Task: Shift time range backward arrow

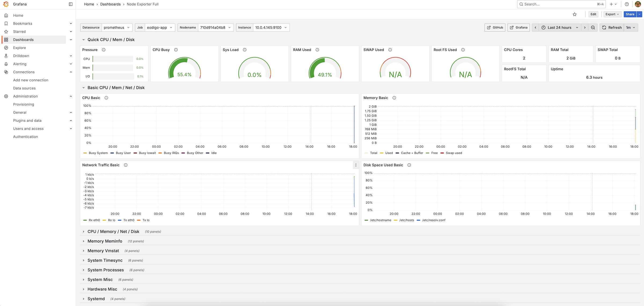Action: pyautogui.click(x=535, y=28)
